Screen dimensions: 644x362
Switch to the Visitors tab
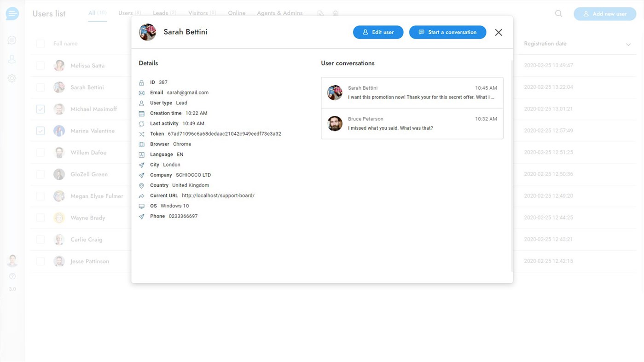[x=202, y=13]
